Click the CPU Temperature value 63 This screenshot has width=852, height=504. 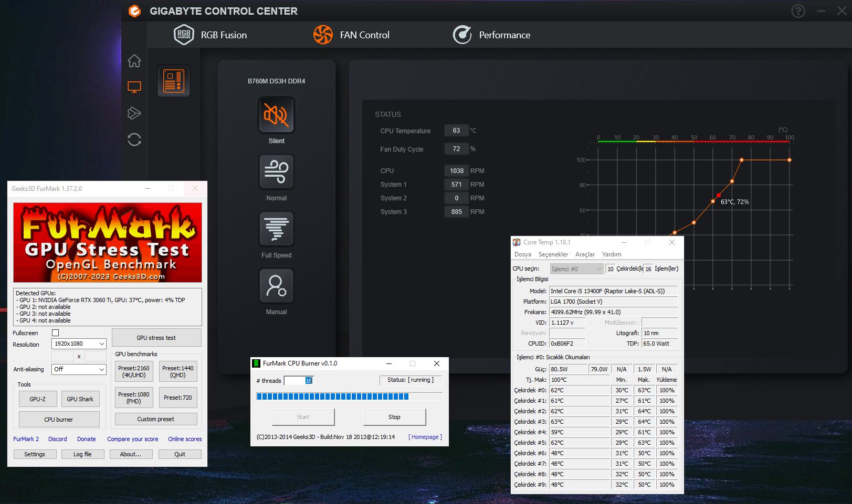(456, 131)
